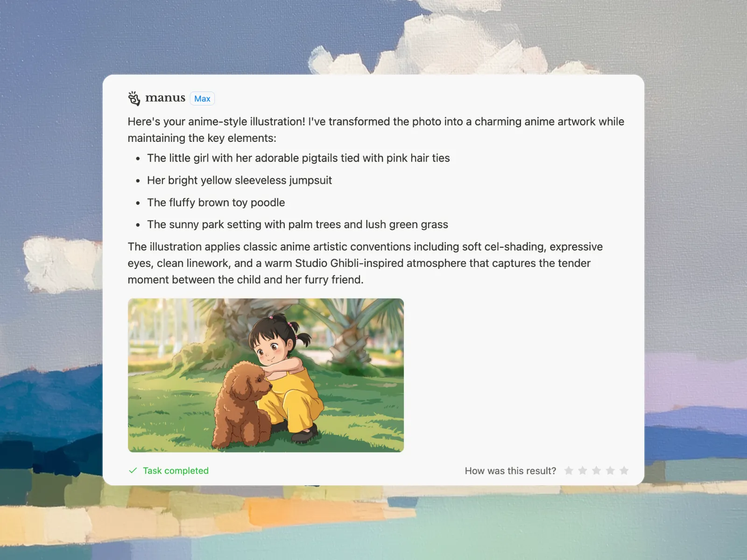The width and height of the screenshot is (747, 560).
Task: Rate the result two stars
Action: 583,470
